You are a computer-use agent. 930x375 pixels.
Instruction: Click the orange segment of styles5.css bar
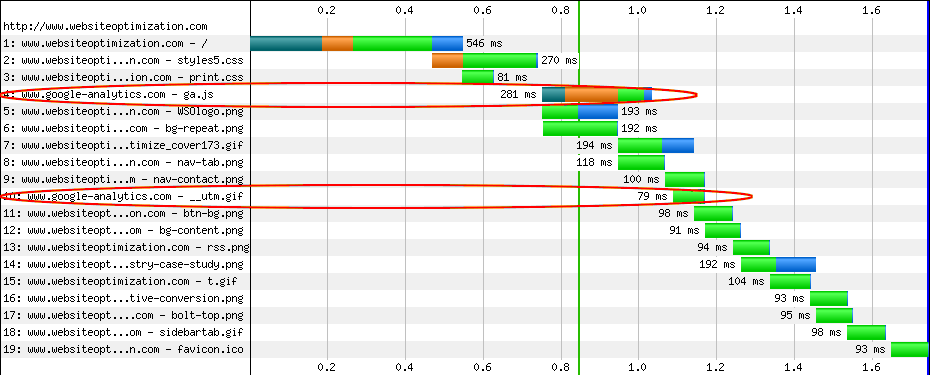pos(447,61)
